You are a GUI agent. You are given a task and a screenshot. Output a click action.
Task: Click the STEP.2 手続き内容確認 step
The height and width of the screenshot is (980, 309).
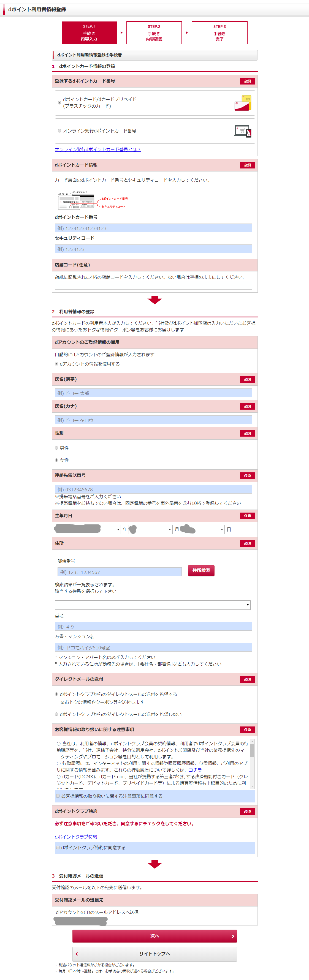154,33
